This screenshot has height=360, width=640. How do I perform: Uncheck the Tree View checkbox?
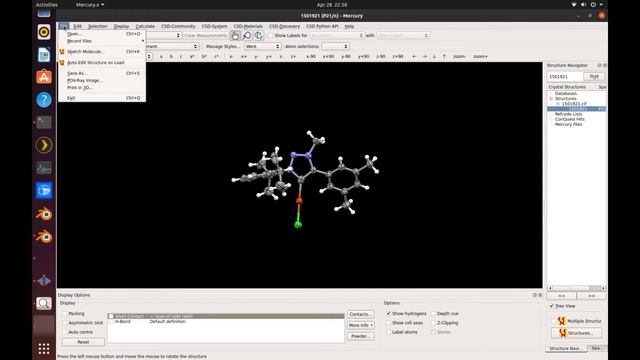(552, 306)
